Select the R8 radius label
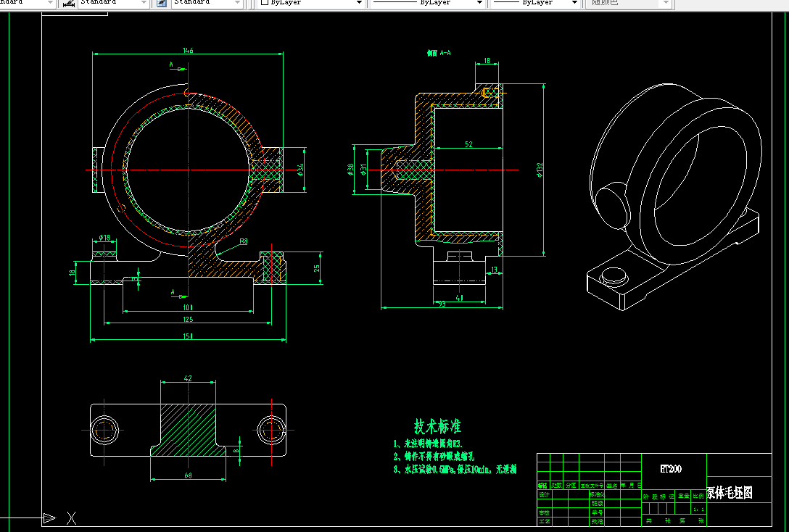 pos(244,241)
